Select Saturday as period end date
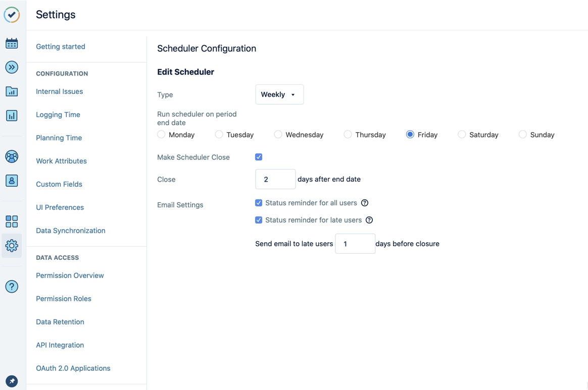 (x=462, y=134)
